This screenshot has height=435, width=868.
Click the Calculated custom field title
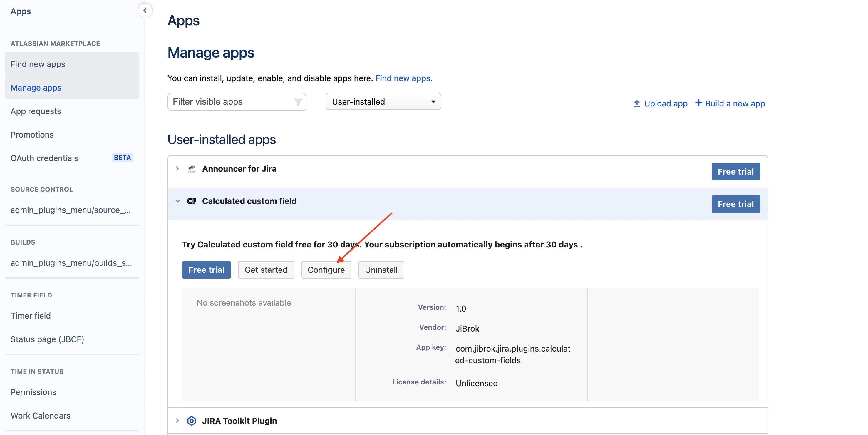point(249,201)
